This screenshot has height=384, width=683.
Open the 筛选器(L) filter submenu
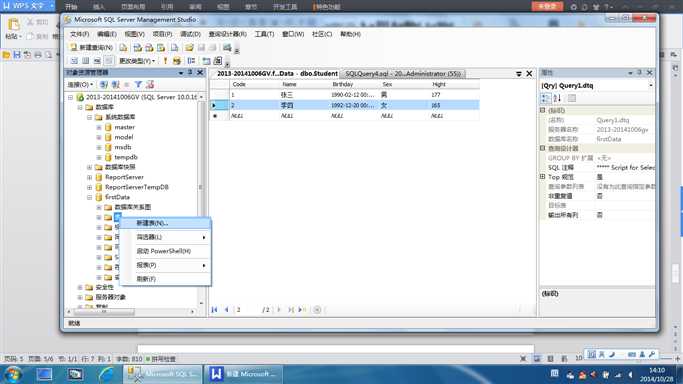(x=166, y=237)
